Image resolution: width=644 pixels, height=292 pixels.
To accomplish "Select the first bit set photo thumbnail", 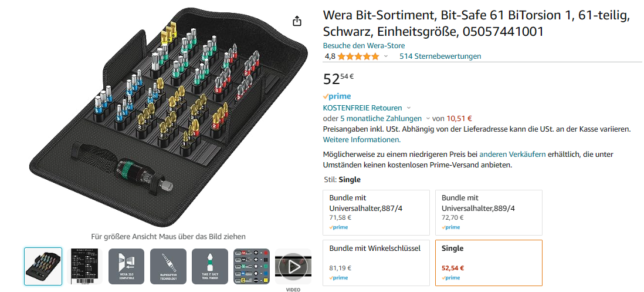I will (x=43, y=267).
